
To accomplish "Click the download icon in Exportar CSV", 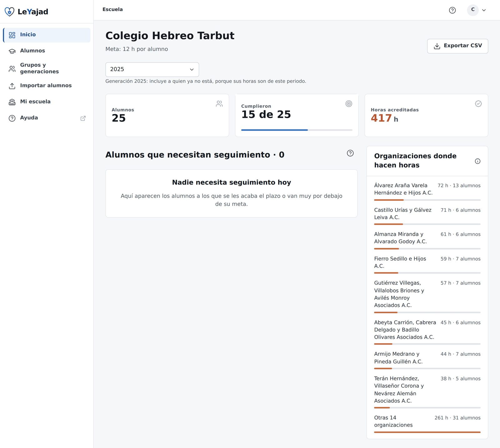I will click(437, 46).
